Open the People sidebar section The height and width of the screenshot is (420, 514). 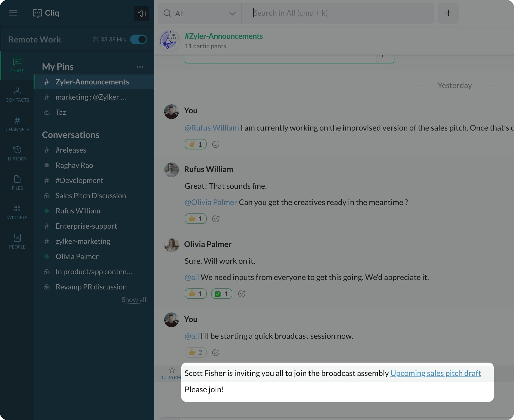coord(17,241)
